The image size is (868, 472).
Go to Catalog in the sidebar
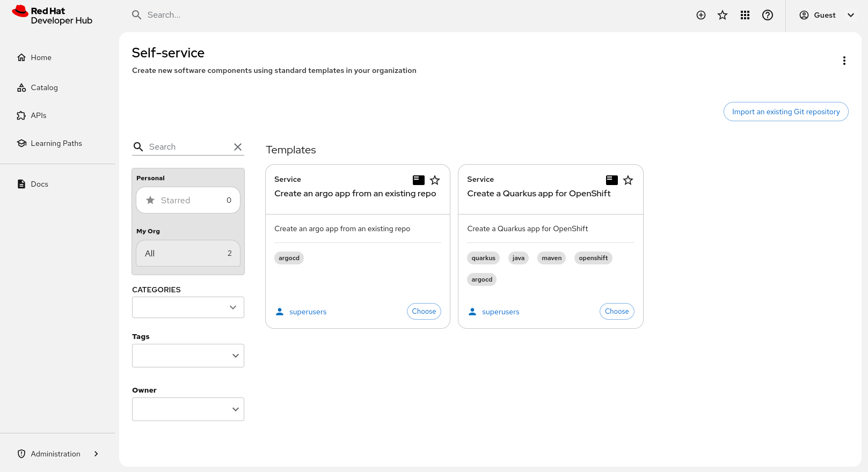click(44, 87)
